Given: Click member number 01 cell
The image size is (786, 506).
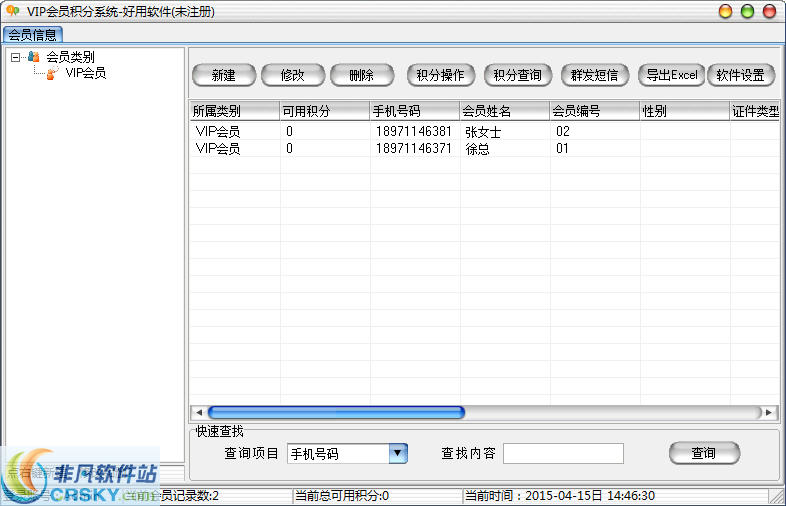Looking at the screenshot, I should click(562, 148).
